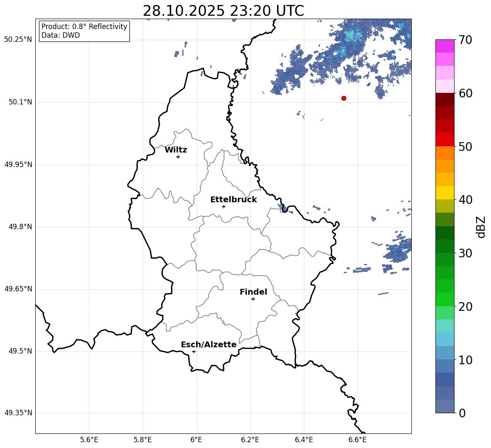
Task: Select the Esch/Alzette city label
Action: tap(209, 344)
